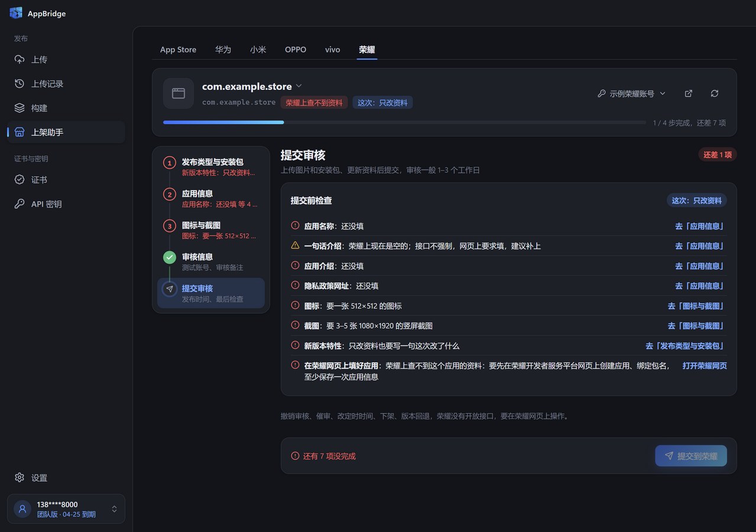
Task: Click error icon beside 应用介绍
Action: click(x=295, y=265)
